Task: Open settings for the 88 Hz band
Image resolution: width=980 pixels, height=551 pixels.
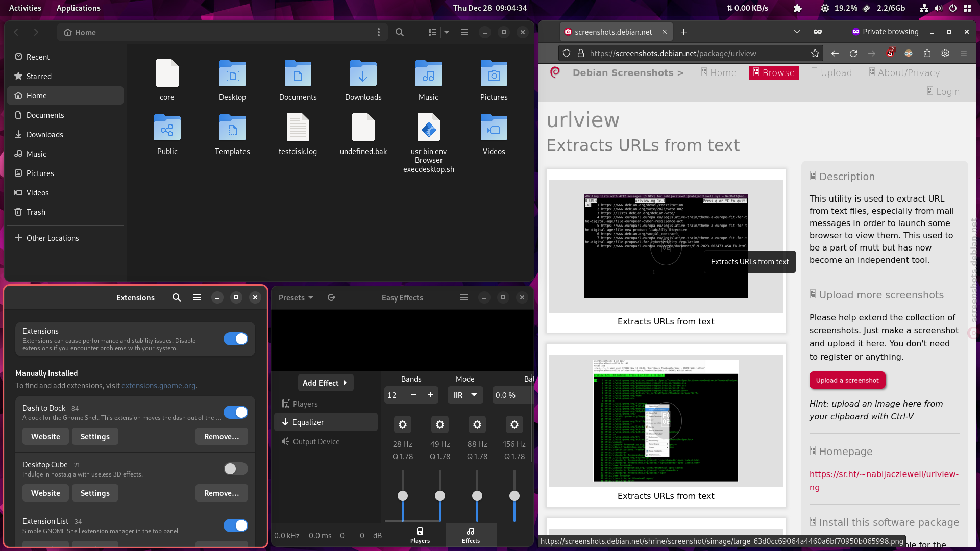Action: pos(477,424)
